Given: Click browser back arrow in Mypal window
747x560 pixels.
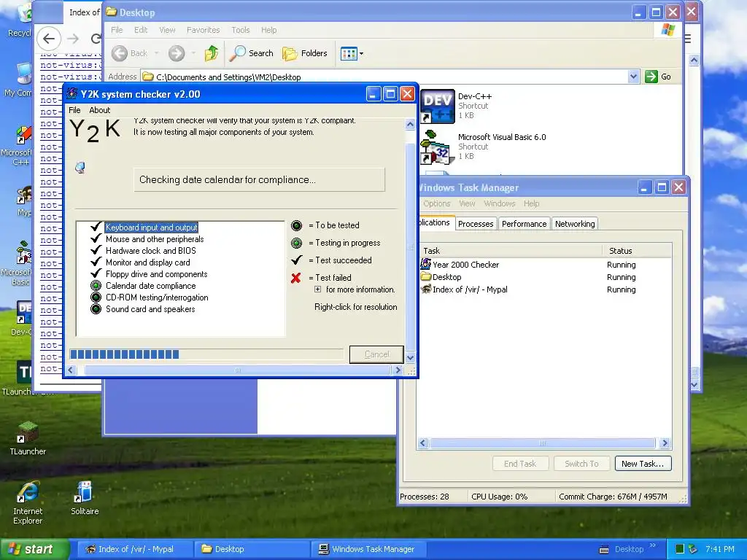Looking at the screenshot, I should 49,39.
